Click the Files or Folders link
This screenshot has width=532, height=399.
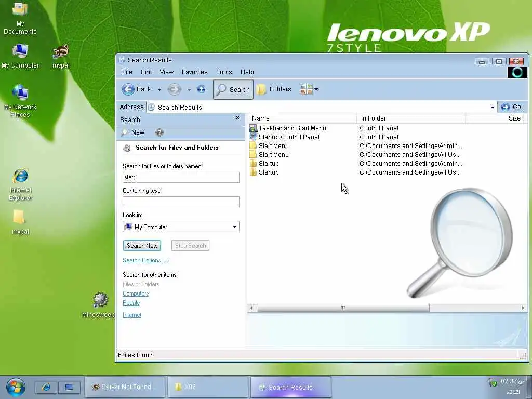pos(141,284)
